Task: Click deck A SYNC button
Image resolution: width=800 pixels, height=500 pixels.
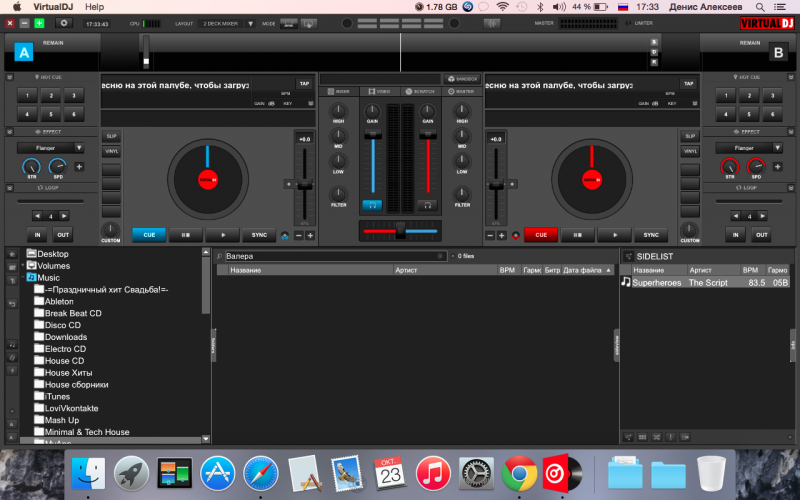Action: click(259, 235)
